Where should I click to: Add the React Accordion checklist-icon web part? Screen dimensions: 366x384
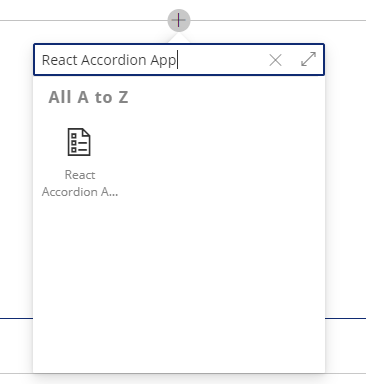80,163
